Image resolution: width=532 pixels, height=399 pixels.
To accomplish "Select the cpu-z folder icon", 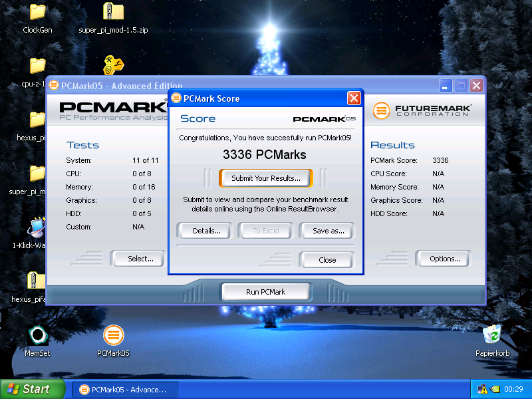I will (x=37, y=66).
